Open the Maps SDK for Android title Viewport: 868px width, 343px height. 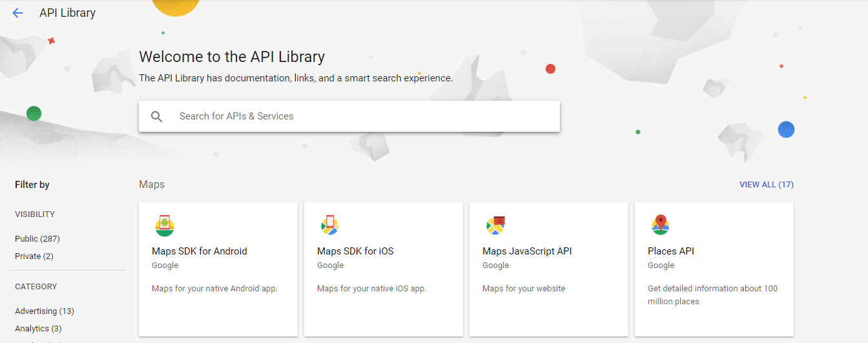(200, 251)
